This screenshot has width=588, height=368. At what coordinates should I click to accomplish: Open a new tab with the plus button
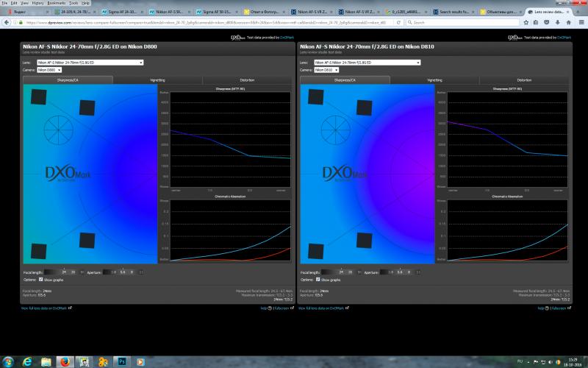click(x=578, y=12)
